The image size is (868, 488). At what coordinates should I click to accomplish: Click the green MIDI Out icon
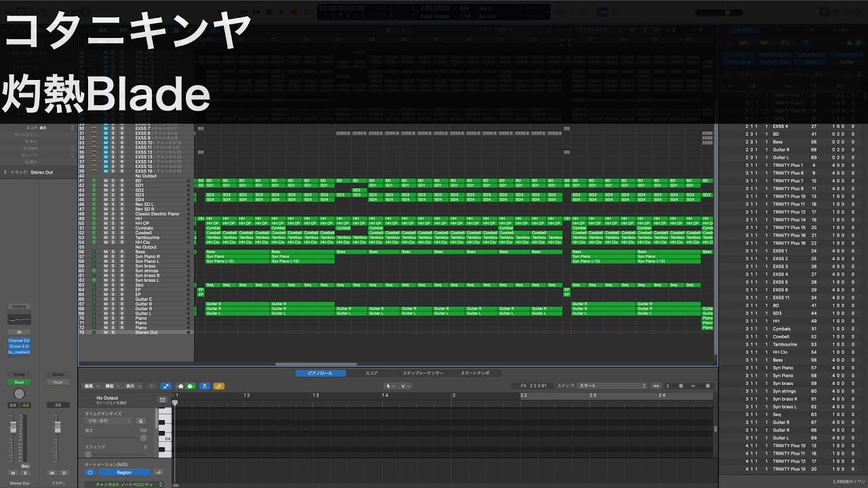pos(190,386)
